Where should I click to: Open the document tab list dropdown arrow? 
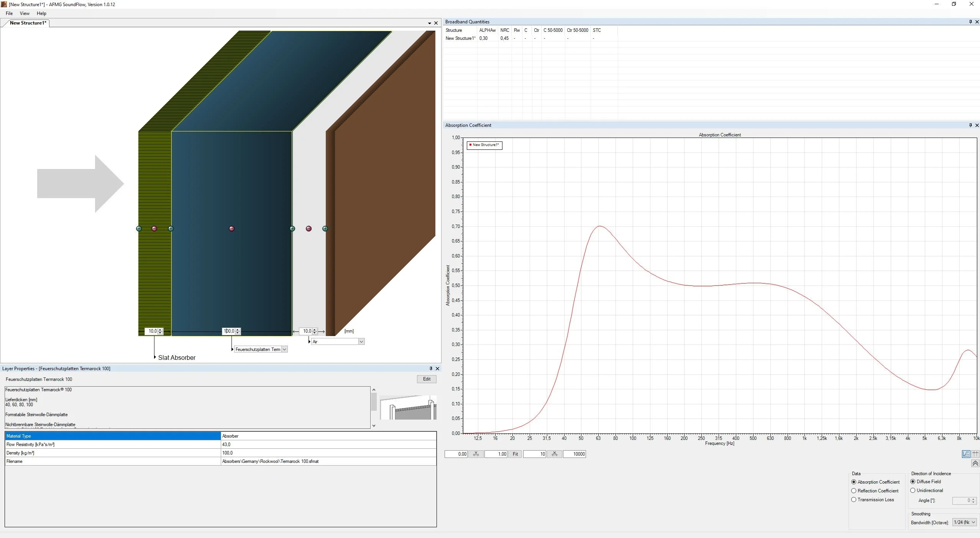429,23
